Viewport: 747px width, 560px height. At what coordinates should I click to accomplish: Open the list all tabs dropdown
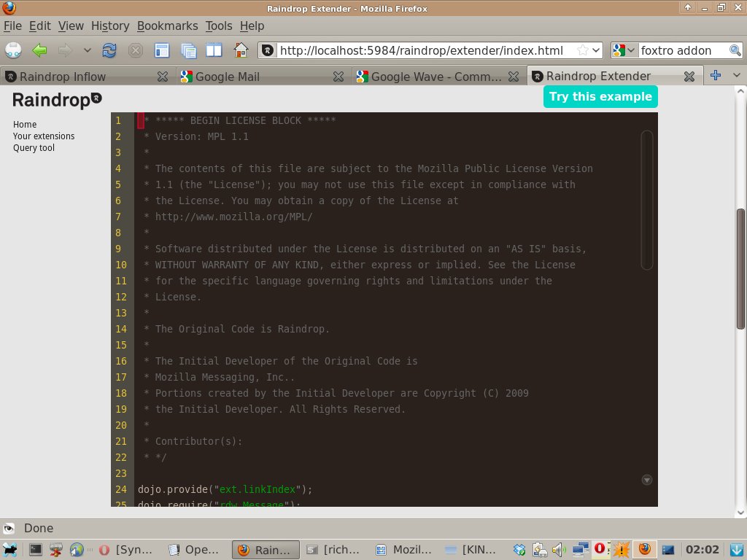pyautogui.click(x=737, y=75)
